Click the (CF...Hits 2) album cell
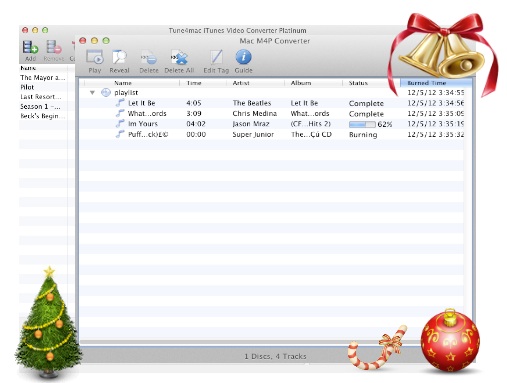507x383 pixels. (311, 124)
